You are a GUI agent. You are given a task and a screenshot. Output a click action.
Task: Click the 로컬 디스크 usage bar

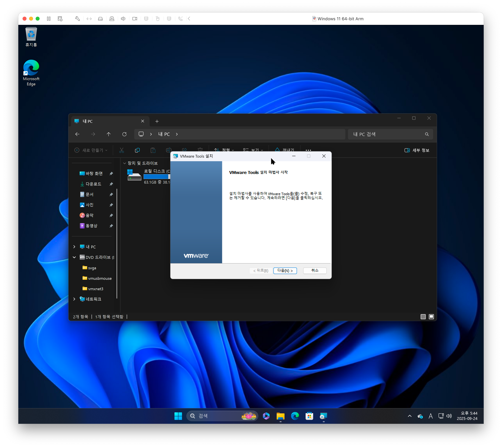tap(157, 177)
